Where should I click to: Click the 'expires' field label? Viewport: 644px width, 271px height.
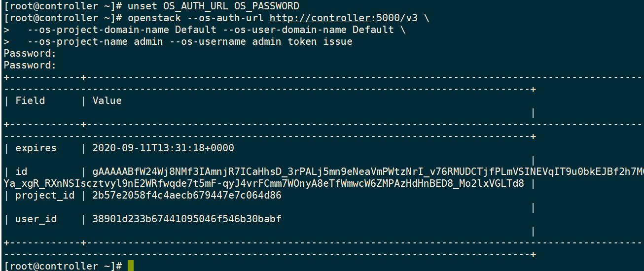coord(36,148)
